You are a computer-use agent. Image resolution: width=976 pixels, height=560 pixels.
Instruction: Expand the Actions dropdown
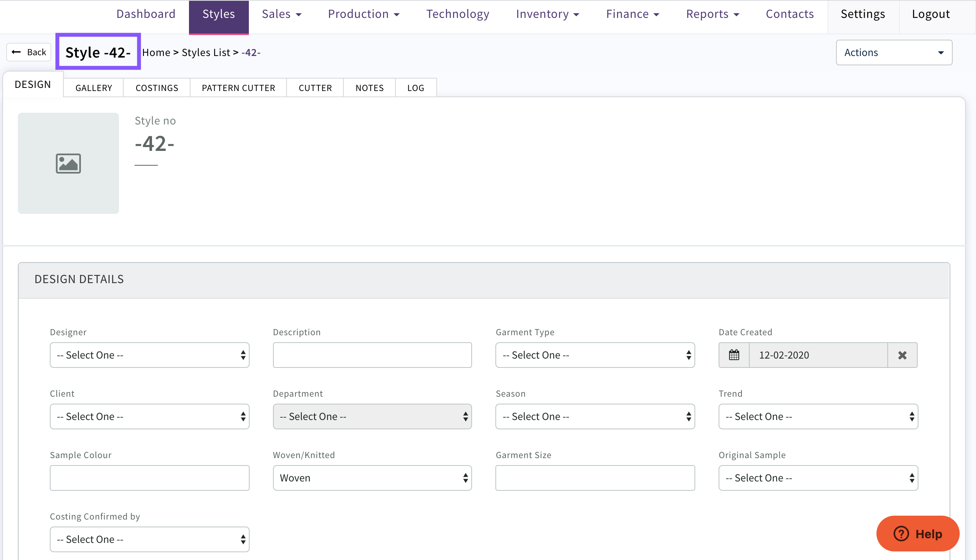[x=894, y=52]
